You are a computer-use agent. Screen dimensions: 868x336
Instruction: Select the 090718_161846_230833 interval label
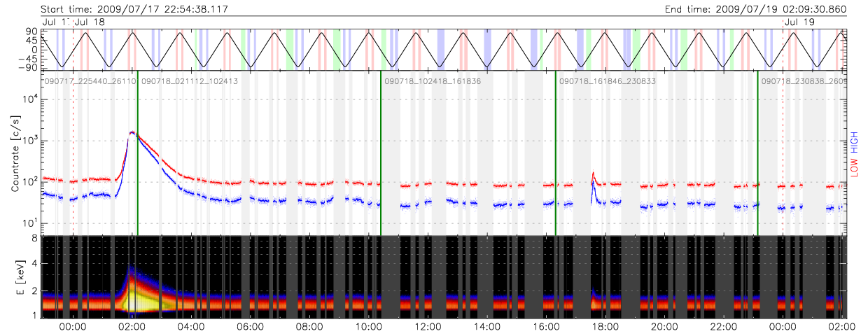click(607, 82)
